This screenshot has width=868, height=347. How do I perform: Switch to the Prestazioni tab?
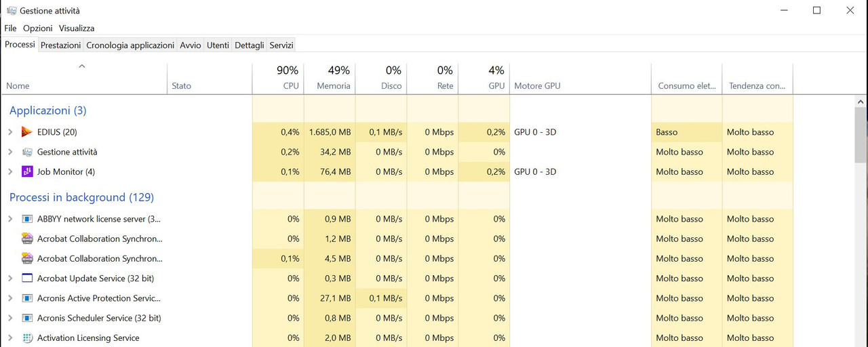pos(60,45)
